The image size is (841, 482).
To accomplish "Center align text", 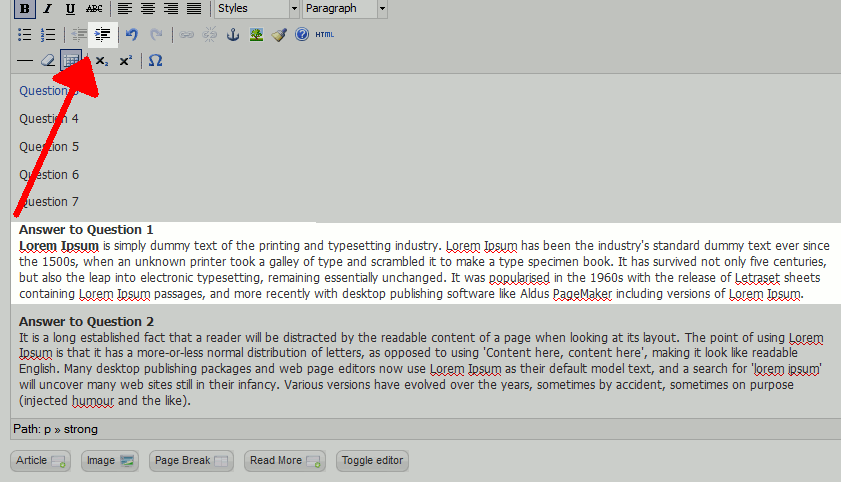I will pos(148,8).
